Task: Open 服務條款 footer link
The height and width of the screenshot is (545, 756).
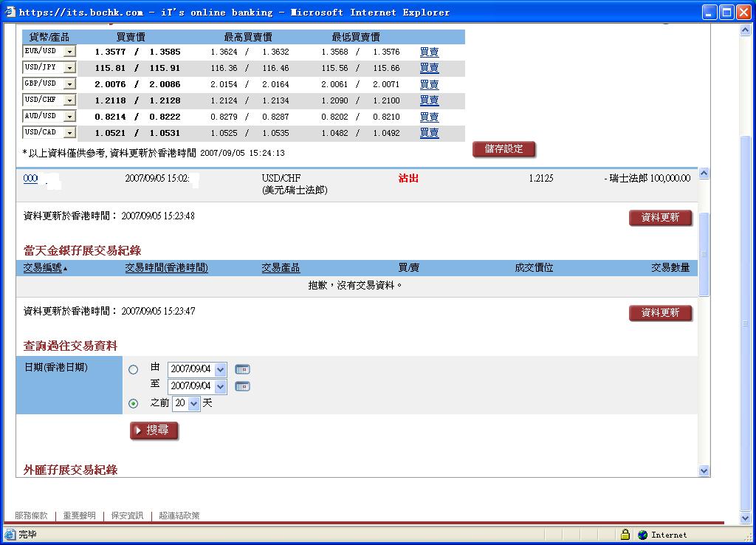Action: pos(31,515)
